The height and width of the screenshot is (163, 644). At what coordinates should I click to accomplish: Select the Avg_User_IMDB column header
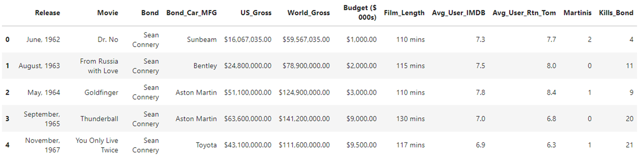click(x=458, y=13)
